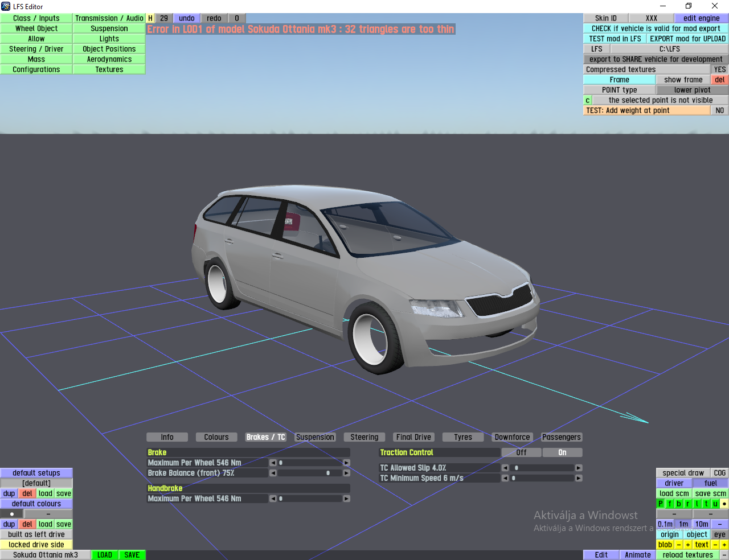Increase text size with plus button
Viewport: 729px width, 560px height.
[724, 545]
